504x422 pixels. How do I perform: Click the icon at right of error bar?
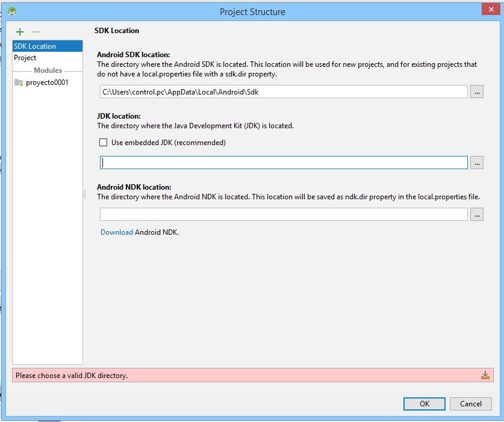tap(485, 375)
